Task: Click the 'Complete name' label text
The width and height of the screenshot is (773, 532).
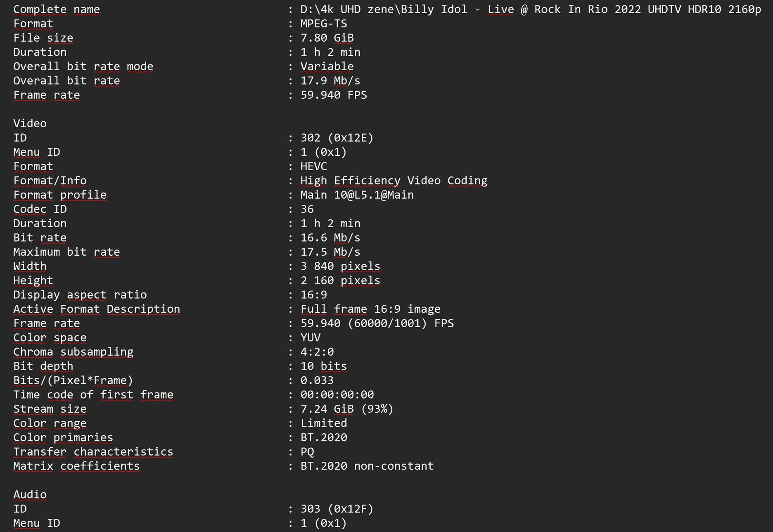Action: pyautogui.click(x=56, y=9)
